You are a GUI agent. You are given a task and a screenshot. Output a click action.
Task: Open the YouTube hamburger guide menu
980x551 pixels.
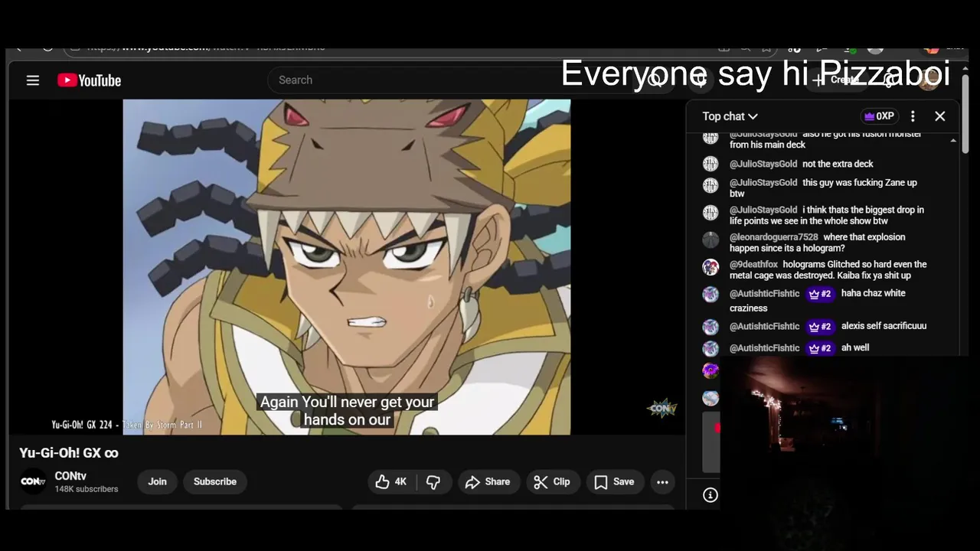[33, 80]
